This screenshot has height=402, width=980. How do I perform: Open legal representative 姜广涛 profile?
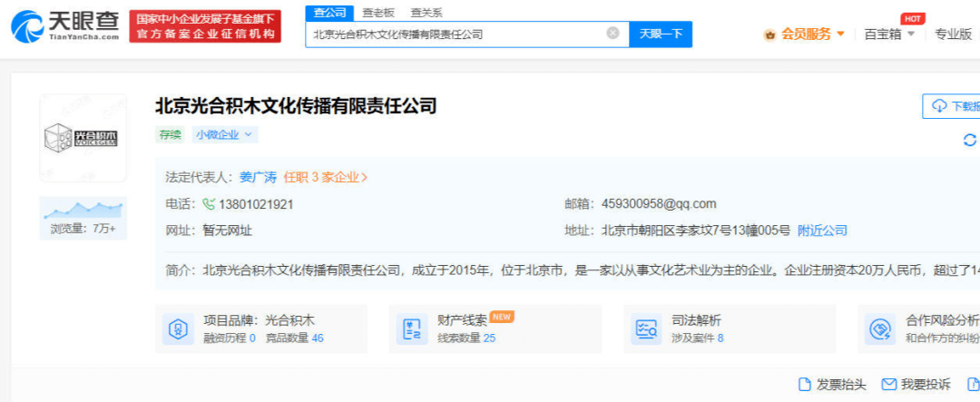pyautogui.click(x=258, y=177)
